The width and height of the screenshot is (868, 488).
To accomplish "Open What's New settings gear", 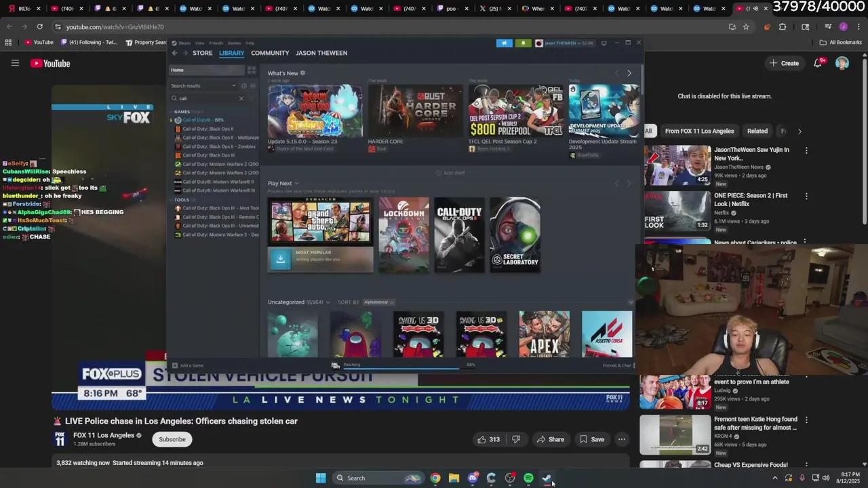I will click(302, 73).
